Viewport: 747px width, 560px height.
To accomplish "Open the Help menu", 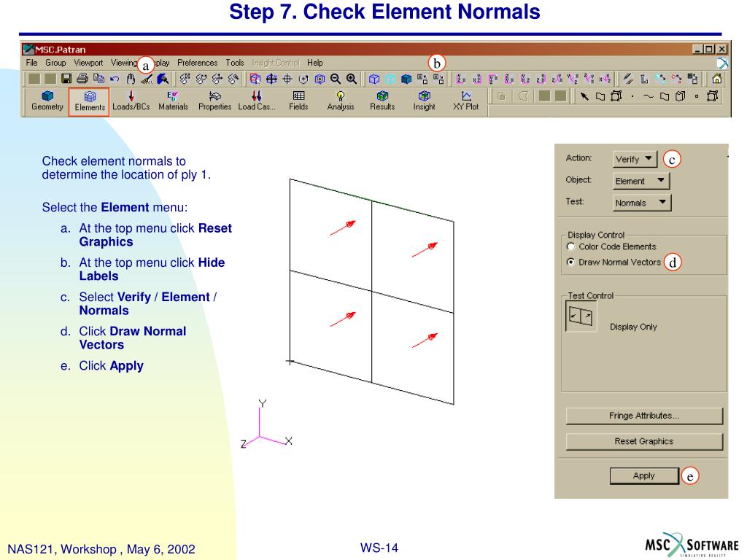I will coord(315,63).
